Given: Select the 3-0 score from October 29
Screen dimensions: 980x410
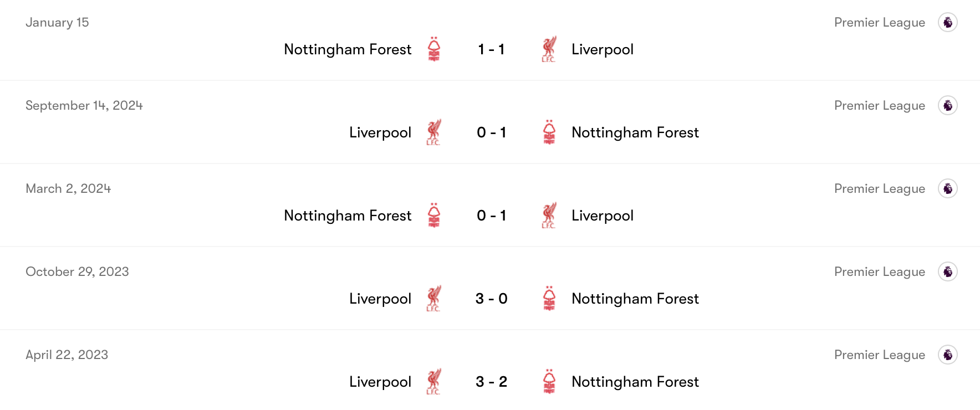Looking at the screenshot, I should pos(490,298).
